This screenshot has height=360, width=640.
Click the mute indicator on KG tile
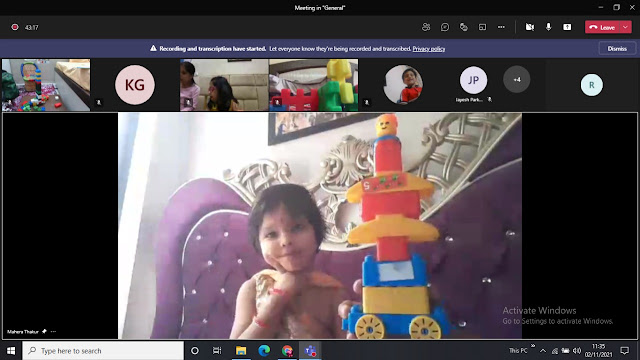click(98, 102)
